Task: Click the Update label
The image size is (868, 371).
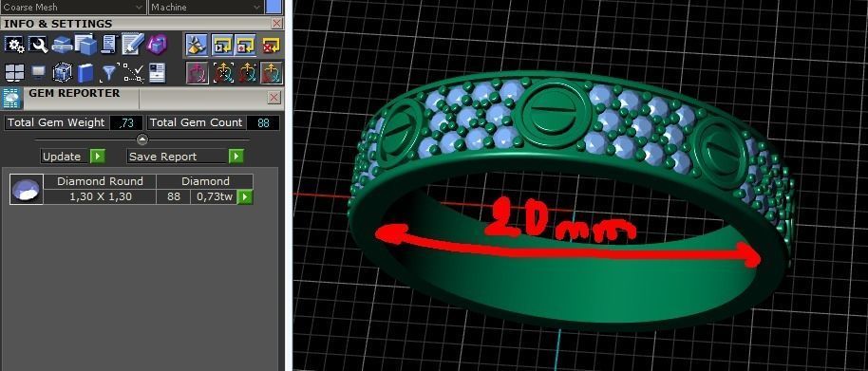Action: click(x=62, y=157)
